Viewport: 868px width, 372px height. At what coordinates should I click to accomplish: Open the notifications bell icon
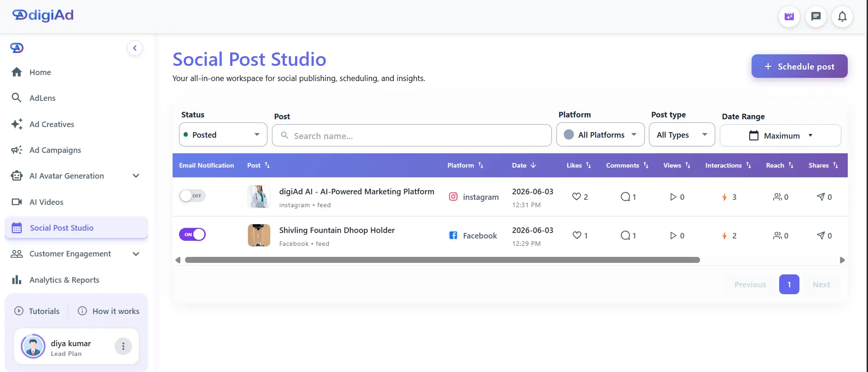(842, 17)
